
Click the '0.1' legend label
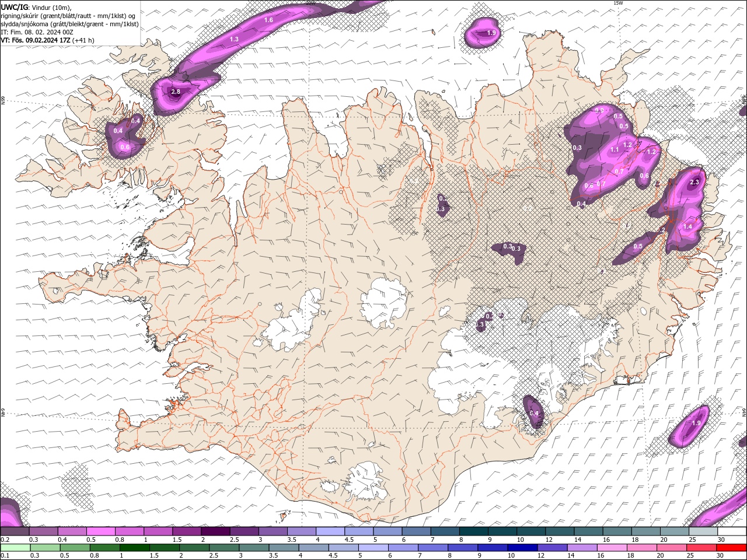coord(5,556)
